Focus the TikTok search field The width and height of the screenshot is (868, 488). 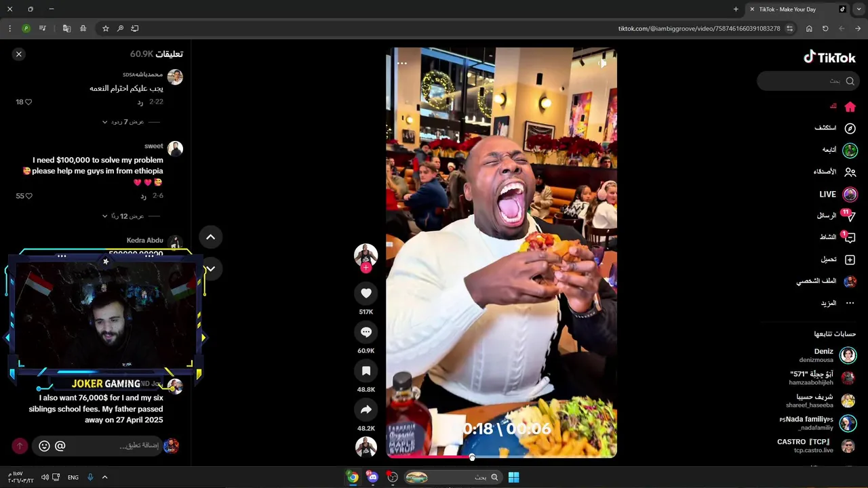point(807,81)
